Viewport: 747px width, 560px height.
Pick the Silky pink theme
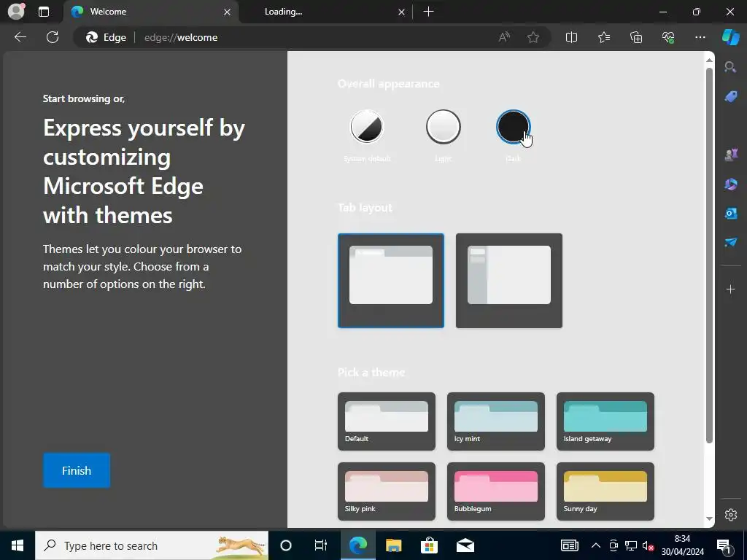coord(387,491)
